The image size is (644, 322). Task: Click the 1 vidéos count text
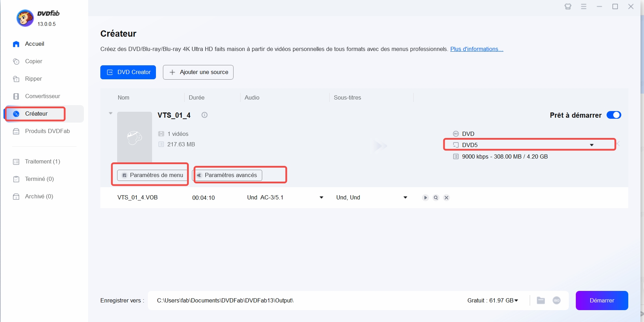pyautogui.click(x=178, y=134)
